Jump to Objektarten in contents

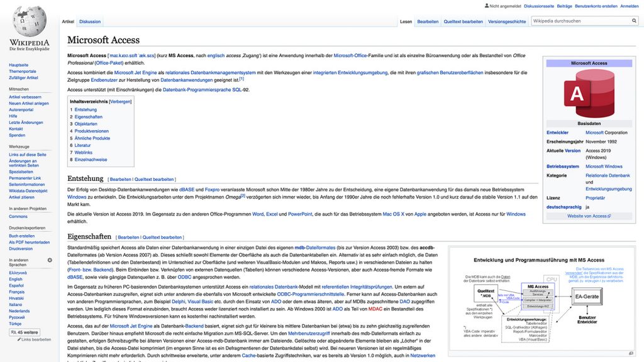(x=86, y=124)
